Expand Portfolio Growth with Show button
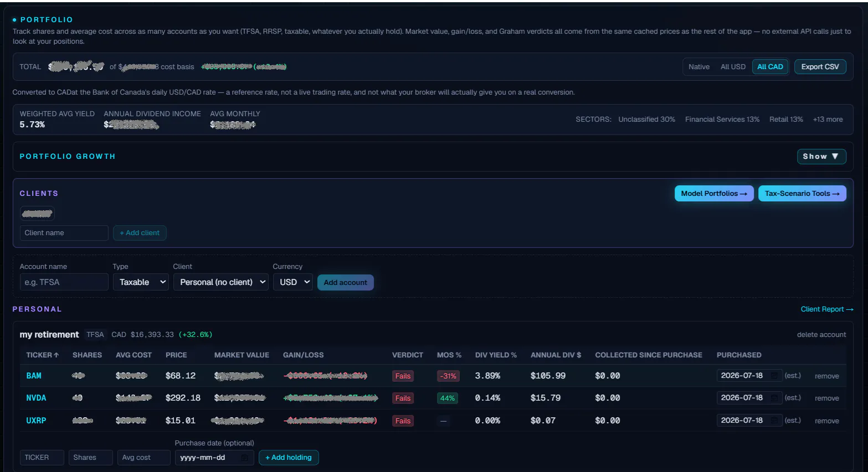 (821, 157)
